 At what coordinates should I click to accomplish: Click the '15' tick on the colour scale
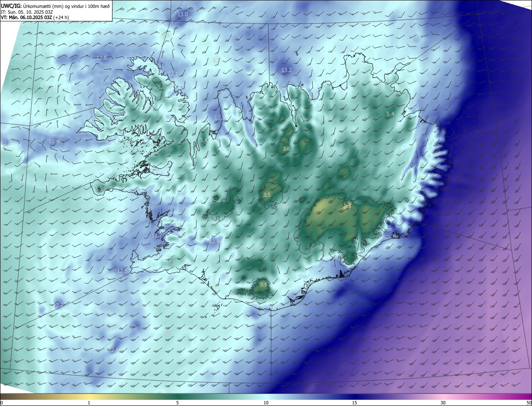coord(355,403)
